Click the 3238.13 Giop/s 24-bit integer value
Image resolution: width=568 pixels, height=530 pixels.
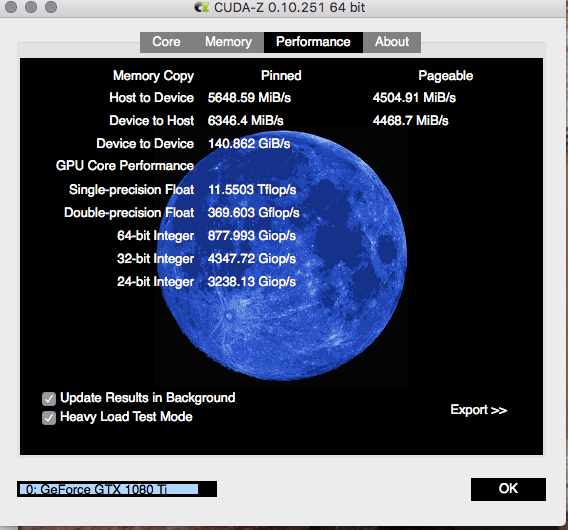tap(252, 282)
